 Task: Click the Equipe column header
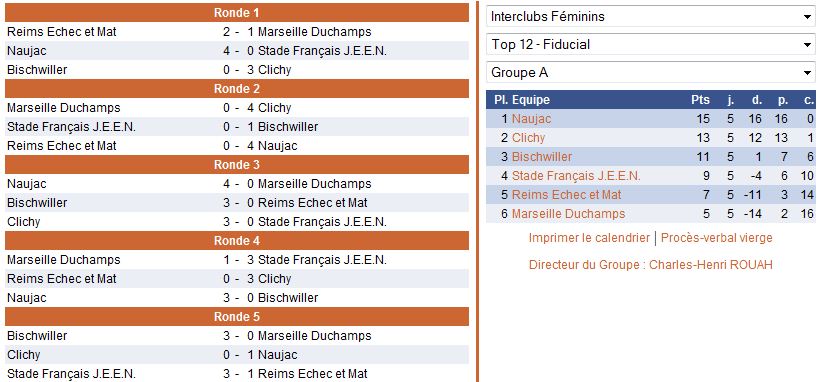[531, 99]
